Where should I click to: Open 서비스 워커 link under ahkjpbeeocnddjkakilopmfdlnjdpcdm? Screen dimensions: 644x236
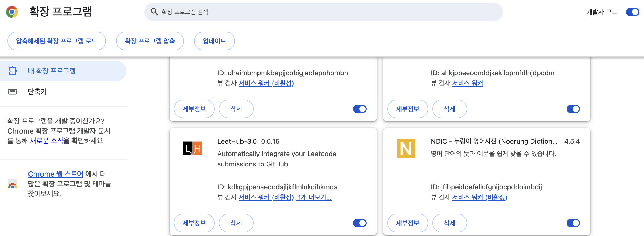(x=468, y=83)
